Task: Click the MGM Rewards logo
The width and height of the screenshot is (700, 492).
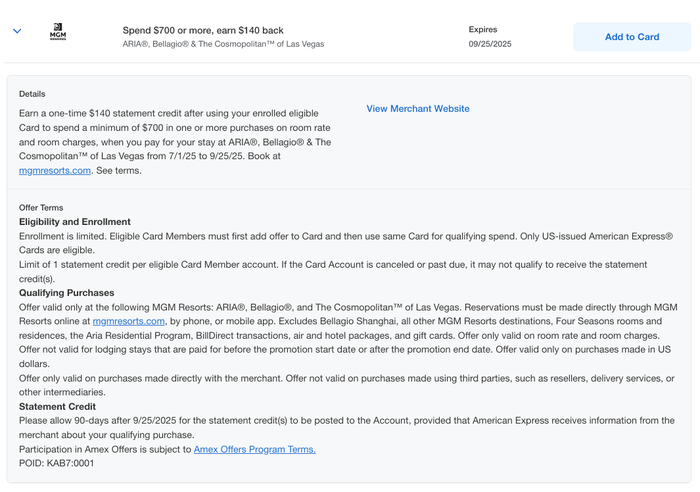Action: 58,32
